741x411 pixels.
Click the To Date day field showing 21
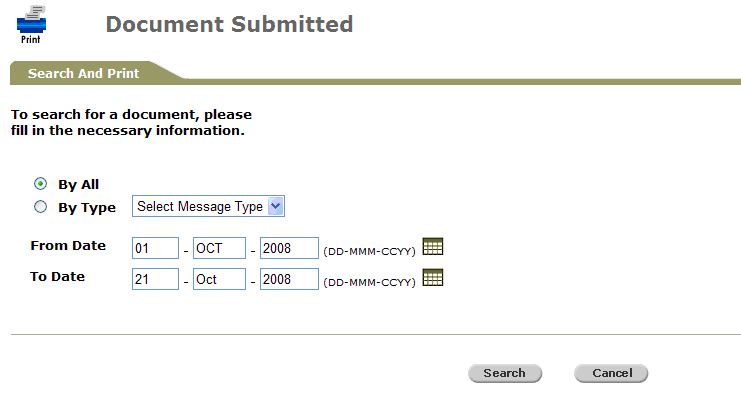[154, 280]
